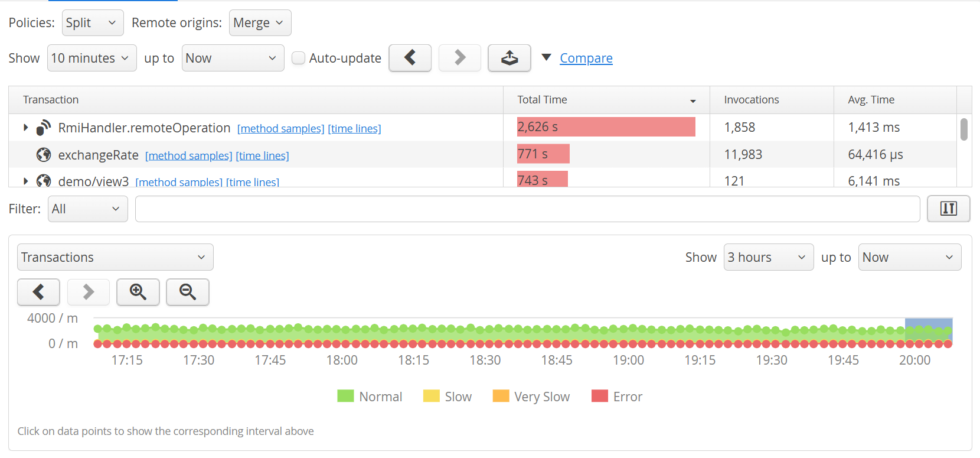Screen dimensions: 980x458
Task: Open the Transactions chart type dropdown
Action: (x=115, y=257)
